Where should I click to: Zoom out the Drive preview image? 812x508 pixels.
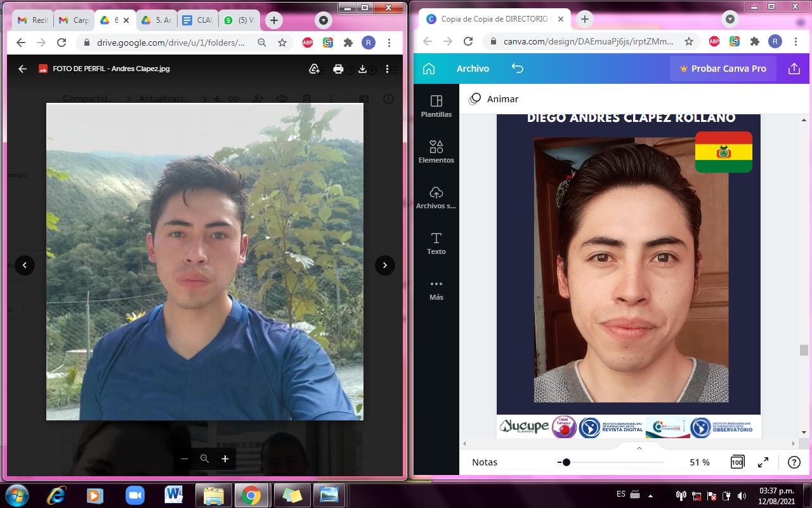tap(184, 458)
